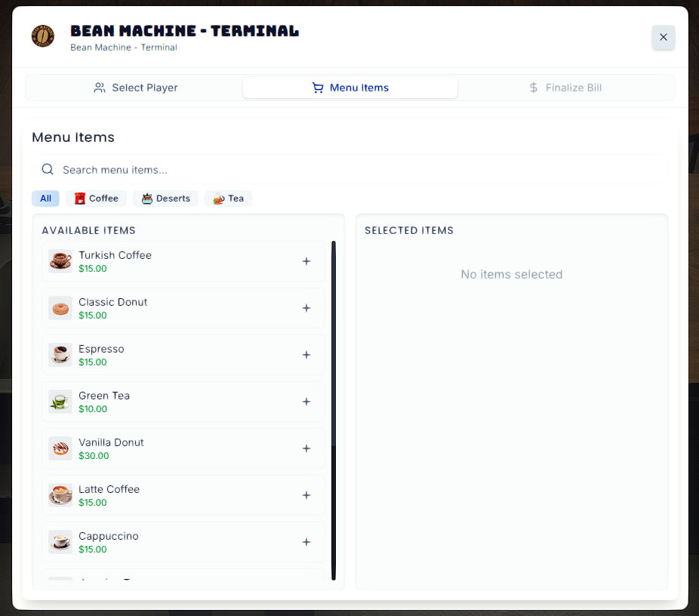Image resolution: width=699 pixels, height=616 pixels.
Task: Click the Classic Donut thumbnail image
Action: tap(60, 308)
